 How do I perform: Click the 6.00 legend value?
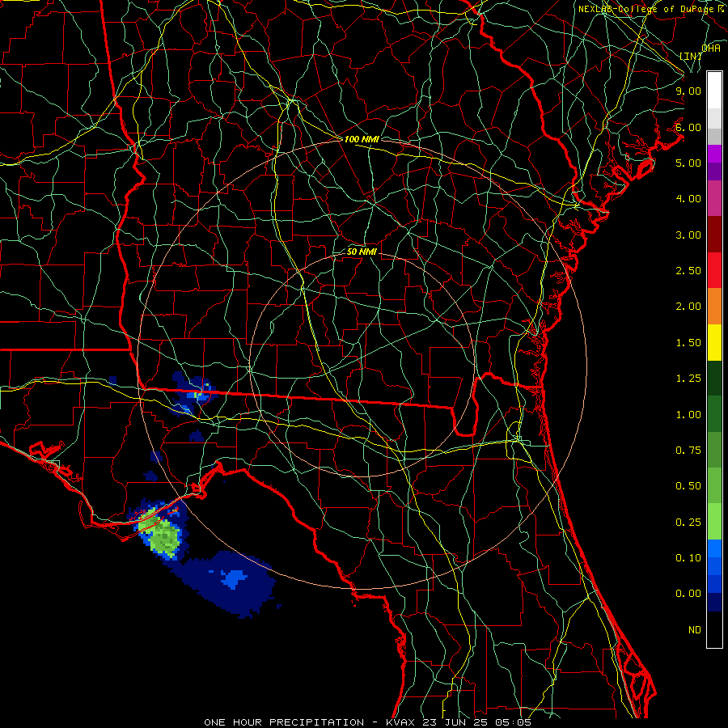pyautogui.click(x=688, y=127)
